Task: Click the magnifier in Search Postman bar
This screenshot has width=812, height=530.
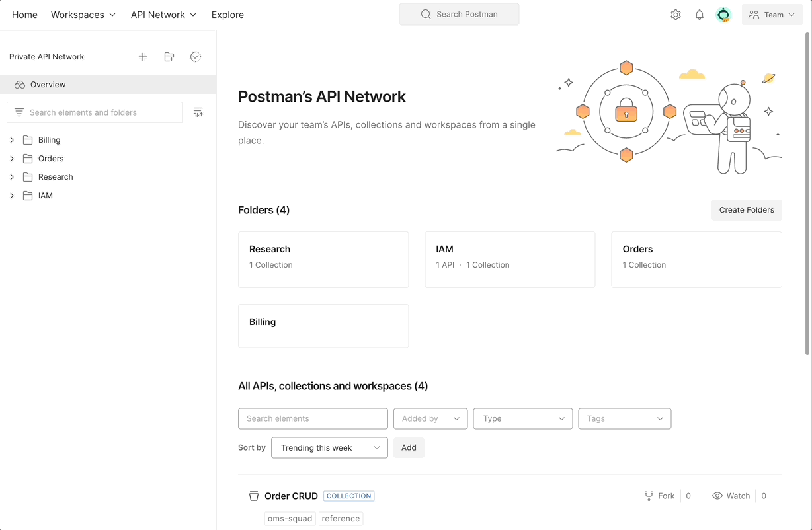Action: 426,13
